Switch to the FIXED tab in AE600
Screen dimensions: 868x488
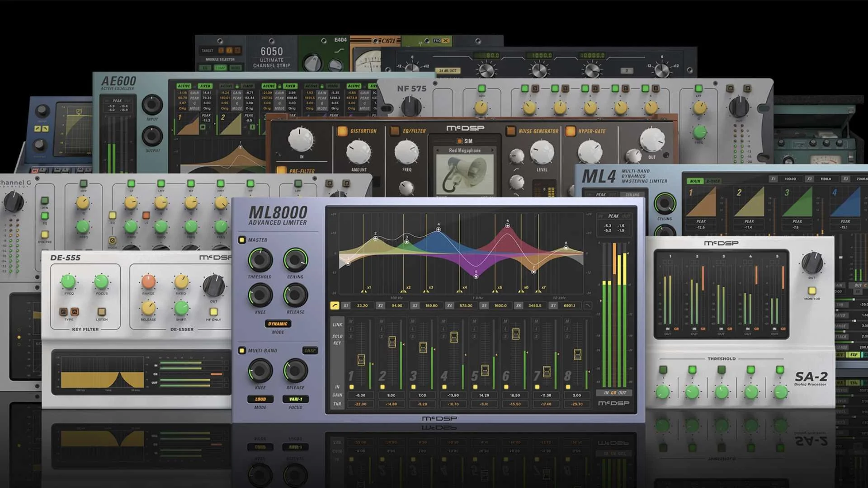(x=206, y=85)
